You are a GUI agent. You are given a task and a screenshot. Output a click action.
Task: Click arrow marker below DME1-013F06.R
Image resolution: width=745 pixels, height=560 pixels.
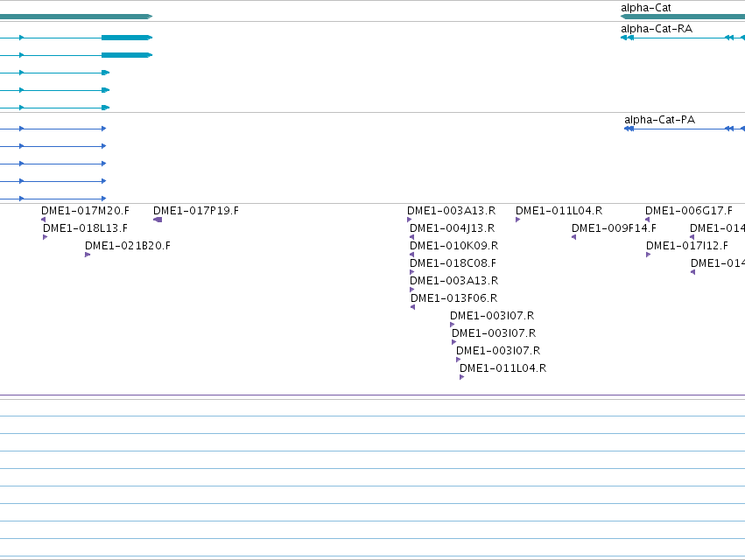pos(413,307)
